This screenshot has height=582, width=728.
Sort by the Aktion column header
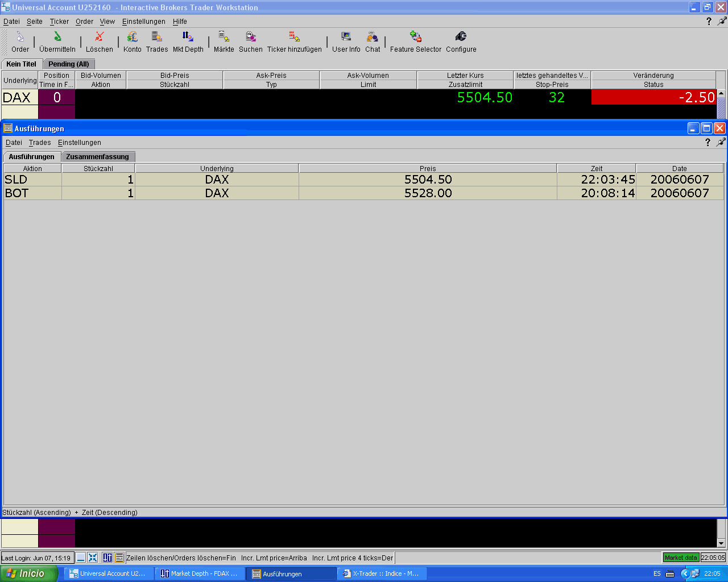pyautogui.click(x=32, y=168)
